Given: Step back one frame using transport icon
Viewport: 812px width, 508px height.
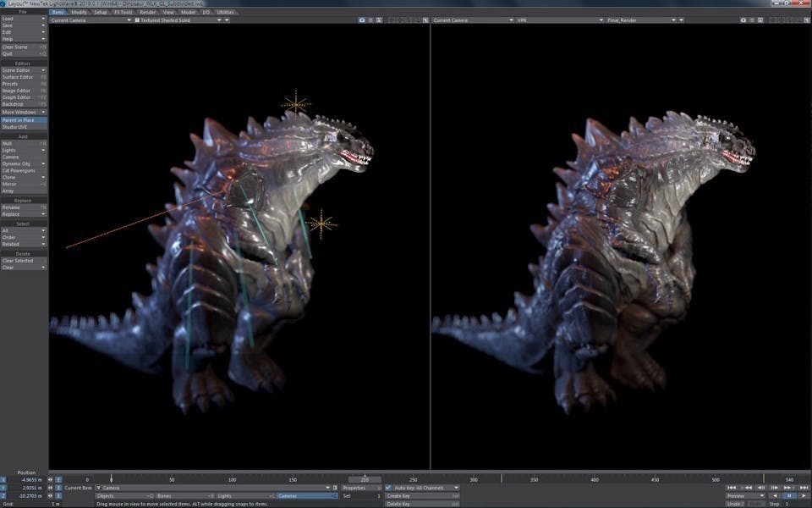Looking at the screenshot, I should [760, 487].
